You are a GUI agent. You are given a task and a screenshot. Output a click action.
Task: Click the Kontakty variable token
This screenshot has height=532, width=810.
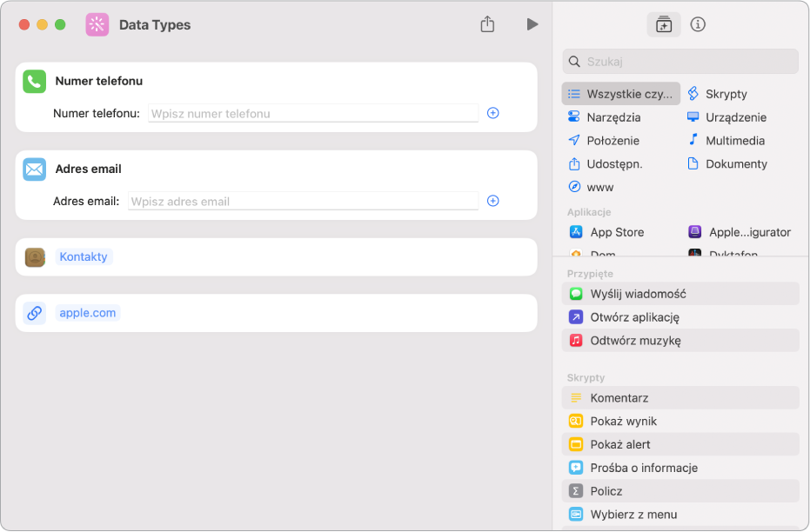coord(84,256)
